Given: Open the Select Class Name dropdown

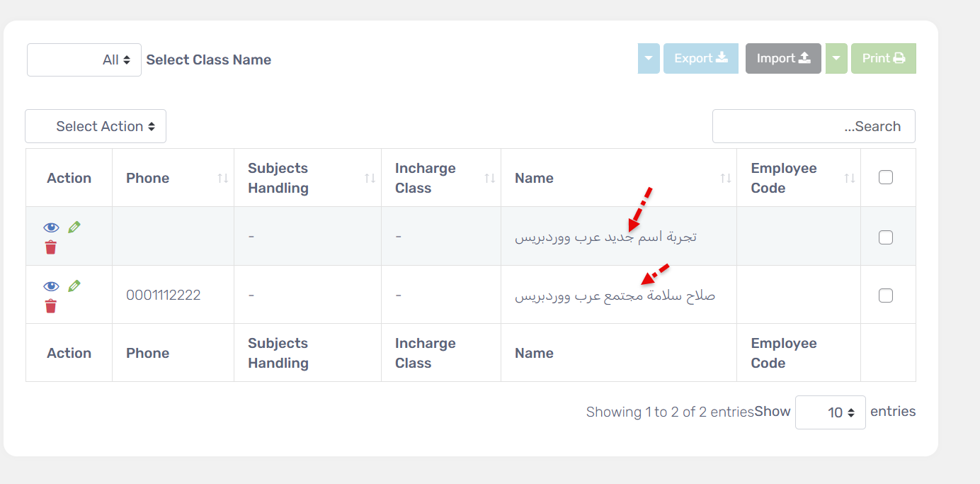Looking at the screenshot, I should 84,60.
